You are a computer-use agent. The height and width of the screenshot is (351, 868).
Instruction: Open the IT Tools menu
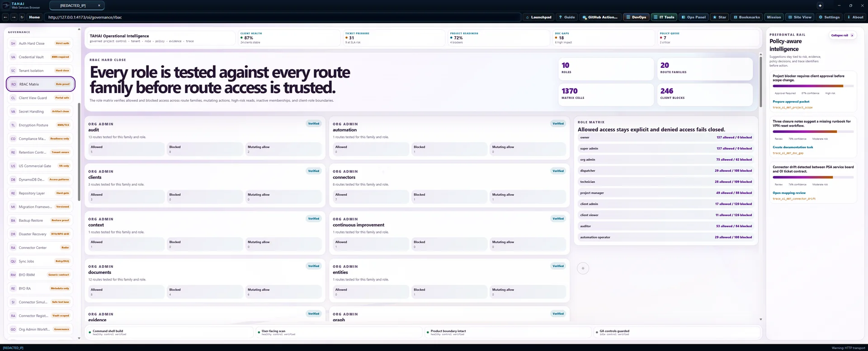pyautogui.click(x=664, y=17)
